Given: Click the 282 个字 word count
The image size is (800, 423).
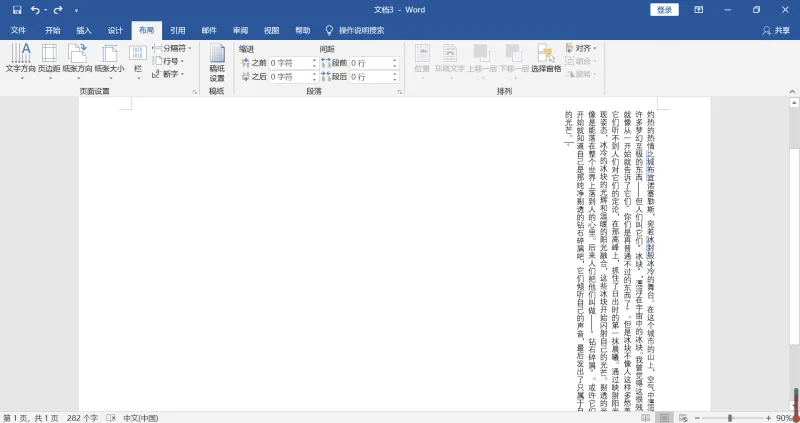Looking at the screenshot, I should point(82,418).
